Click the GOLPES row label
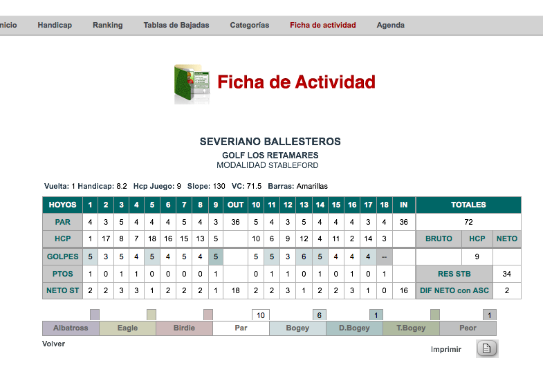Image resolution: width=543 pixels, height=392 pixels. [63, 256]
